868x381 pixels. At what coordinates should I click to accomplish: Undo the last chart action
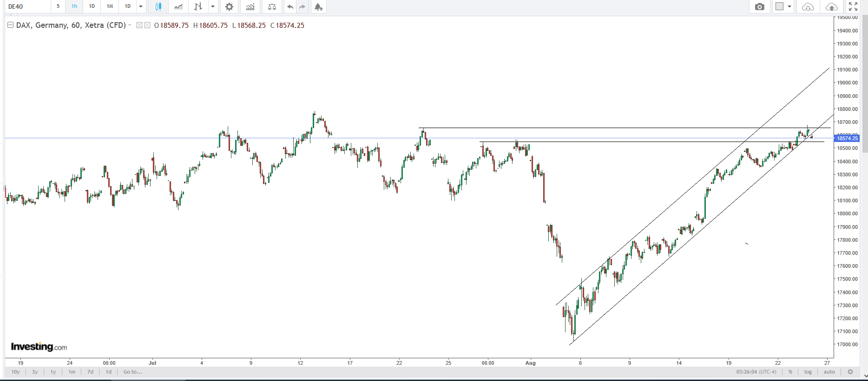click(290, 6)
